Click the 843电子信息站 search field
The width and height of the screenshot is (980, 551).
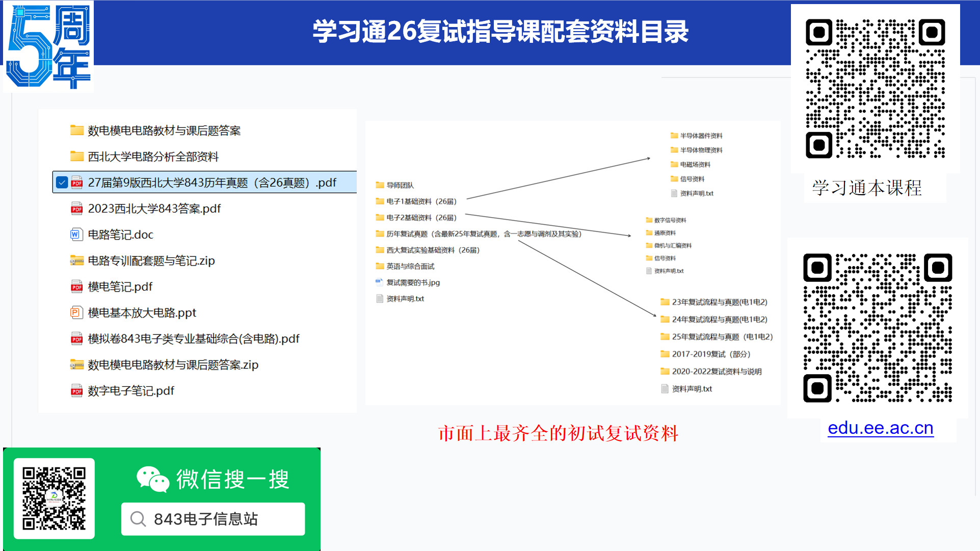click(x=213, y=519)
